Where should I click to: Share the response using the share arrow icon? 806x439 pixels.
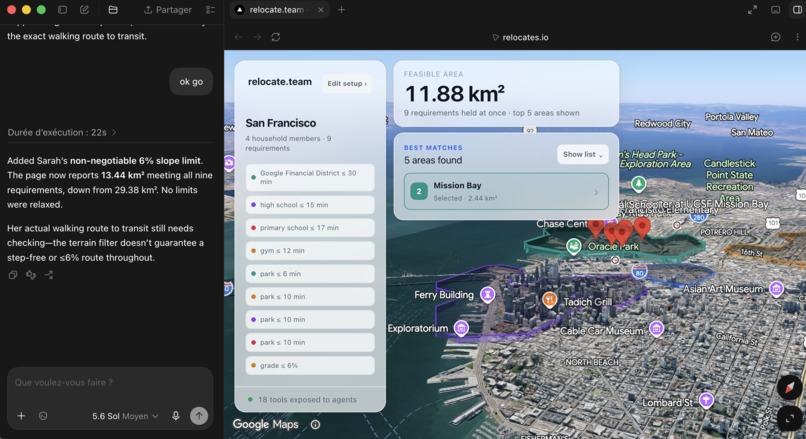49,275
